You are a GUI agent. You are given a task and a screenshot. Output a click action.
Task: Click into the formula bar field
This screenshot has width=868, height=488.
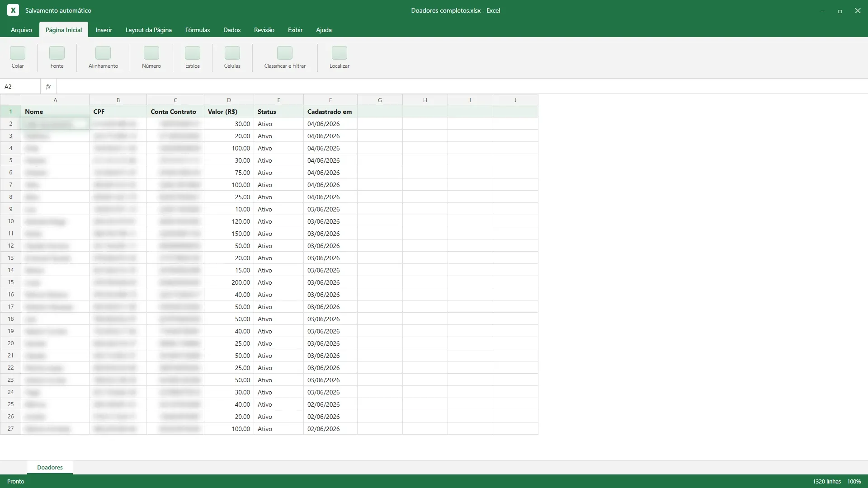[x=462, y=86]
